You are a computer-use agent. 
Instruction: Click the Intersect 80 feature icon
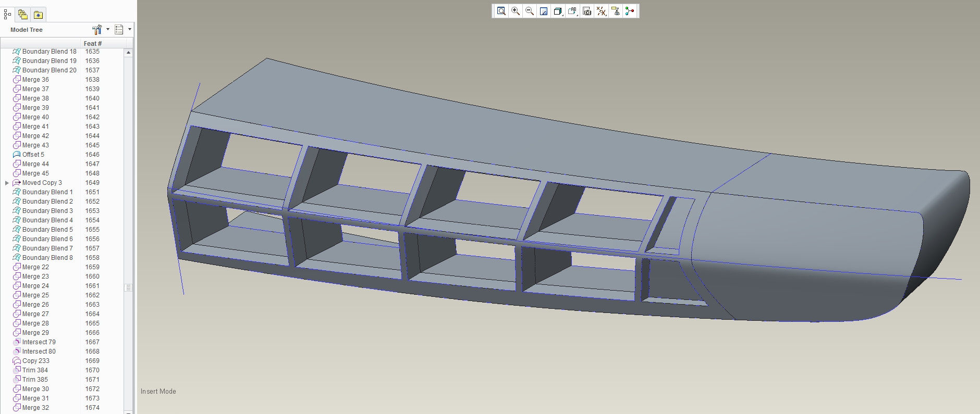[17, 352]
